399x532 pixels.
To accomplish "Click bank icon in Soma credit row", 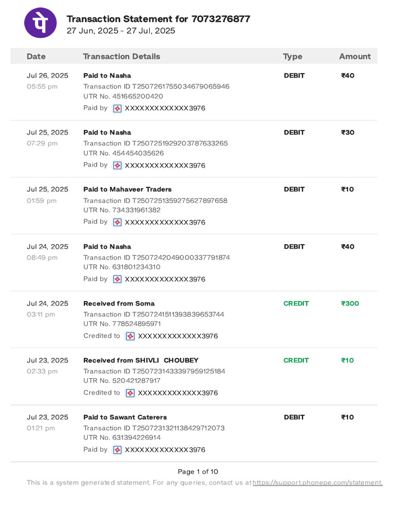I will (x=130, y=336).
